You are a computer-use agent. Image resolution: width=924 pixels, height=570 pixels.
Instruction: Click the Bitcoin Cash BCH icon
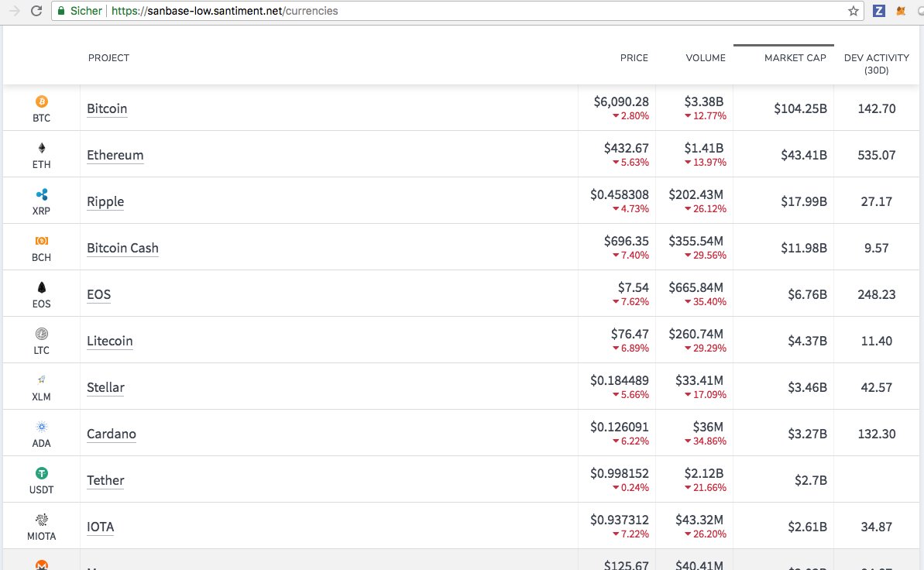tap(41, 241)
